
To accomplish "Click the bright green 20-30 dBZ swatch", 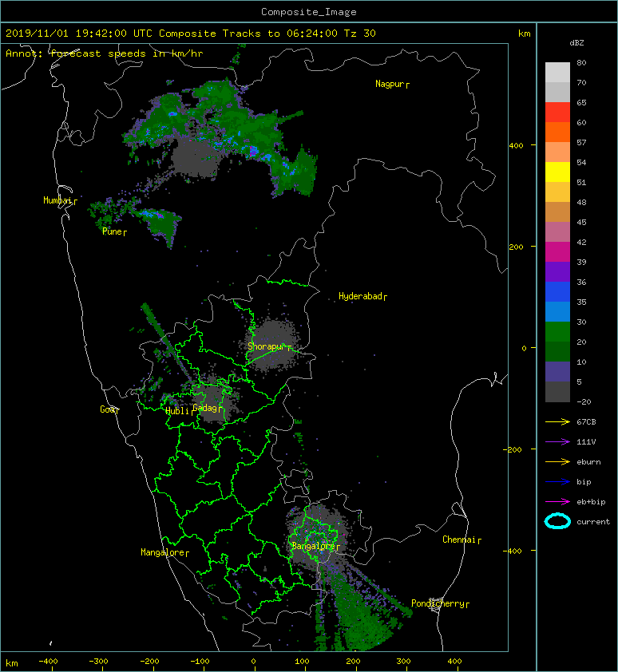I will pyautogui.click(x=557, y=332).
